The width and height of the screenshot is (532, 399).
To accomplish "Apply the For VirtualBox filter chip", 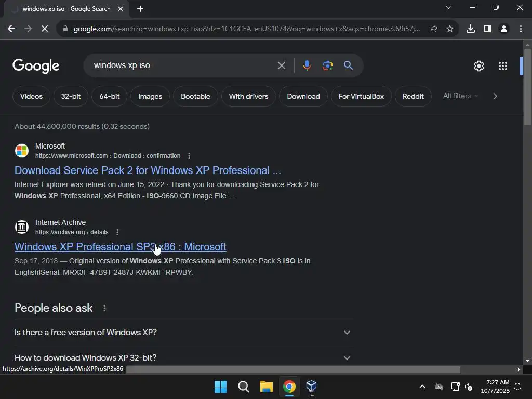I will 361,96.
